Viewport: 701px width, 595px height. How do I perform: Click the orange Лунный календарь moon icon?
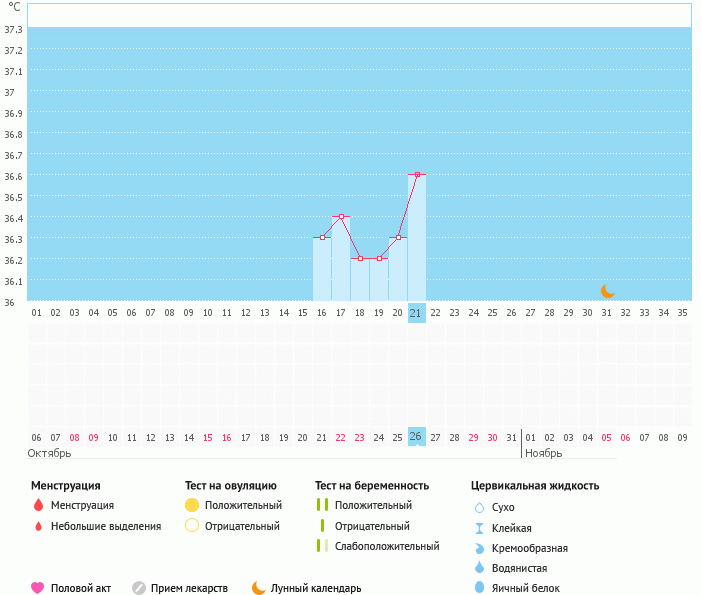click(x=259, y=588)
